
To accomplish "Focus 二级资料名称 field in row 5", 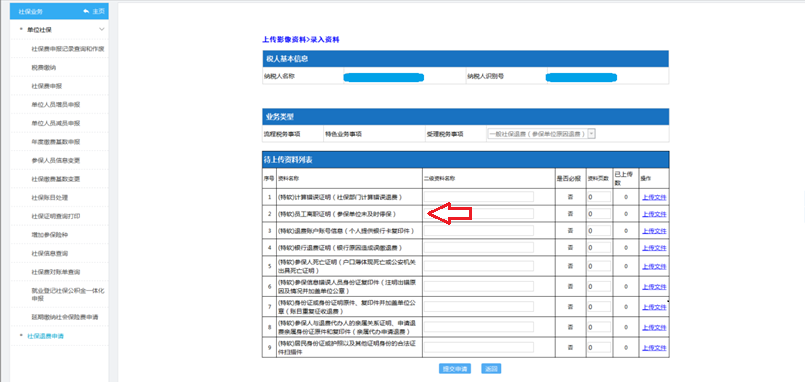I will (478, 266).
